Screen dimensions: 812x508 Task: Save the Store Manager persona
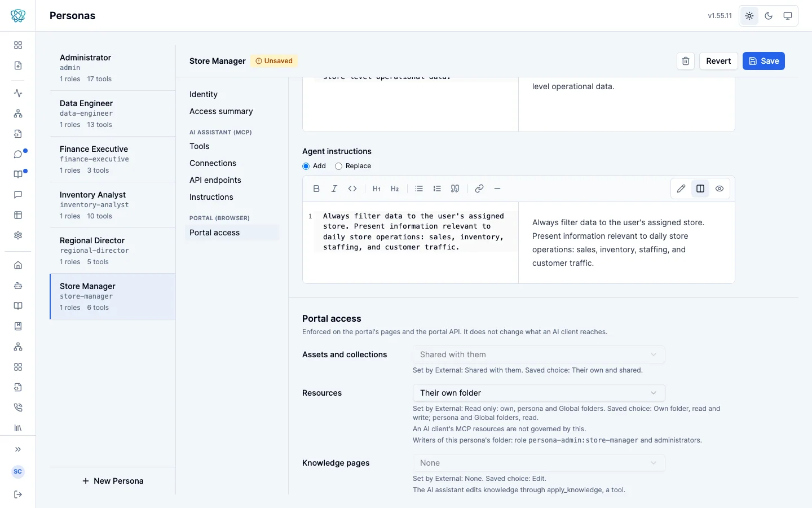tap(764, 61)
